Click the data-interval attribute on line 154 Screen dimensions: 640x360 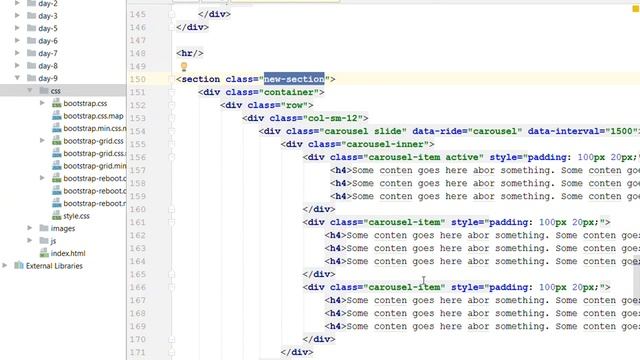(582, 131)
